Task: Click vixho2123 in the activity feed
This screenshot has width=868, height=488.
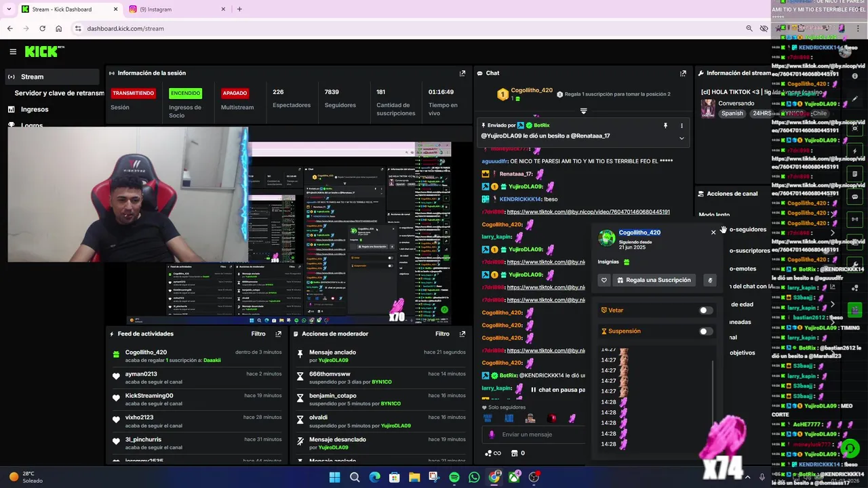Action: click(x=139, y=418)
